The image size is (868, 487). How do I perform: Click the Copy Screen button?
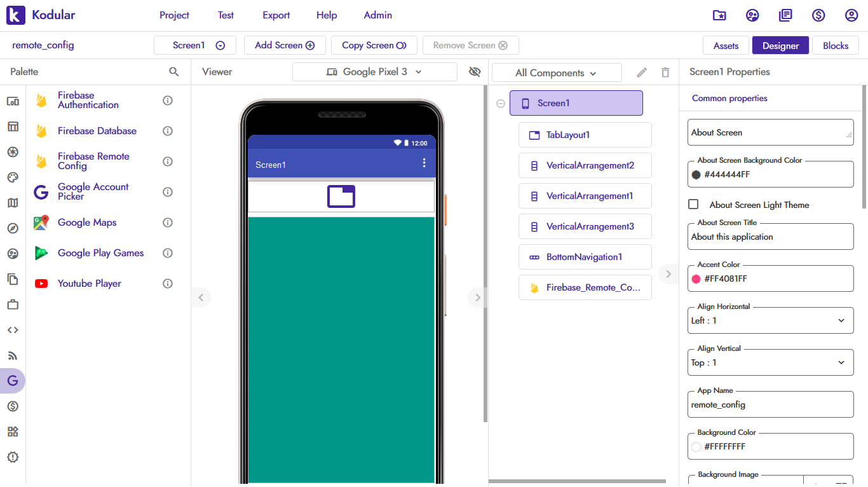click(x=374, y=45)
